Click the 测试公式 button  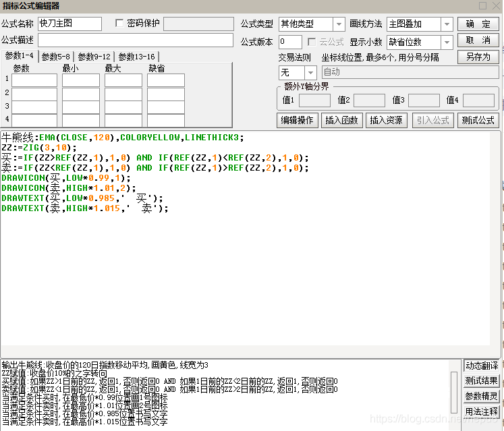pos(478,120)
